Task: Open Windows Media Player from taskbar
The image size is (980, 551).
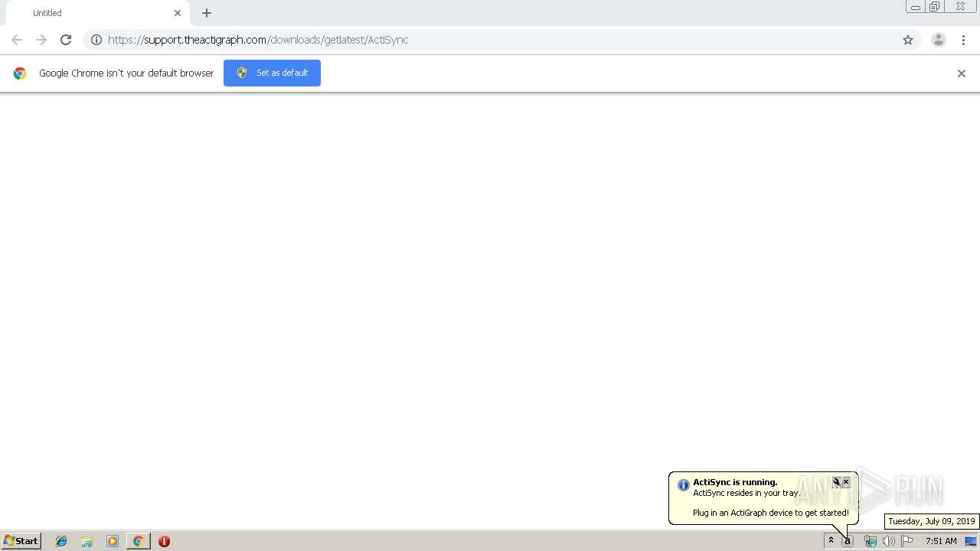Action: (x=113, y=541)
